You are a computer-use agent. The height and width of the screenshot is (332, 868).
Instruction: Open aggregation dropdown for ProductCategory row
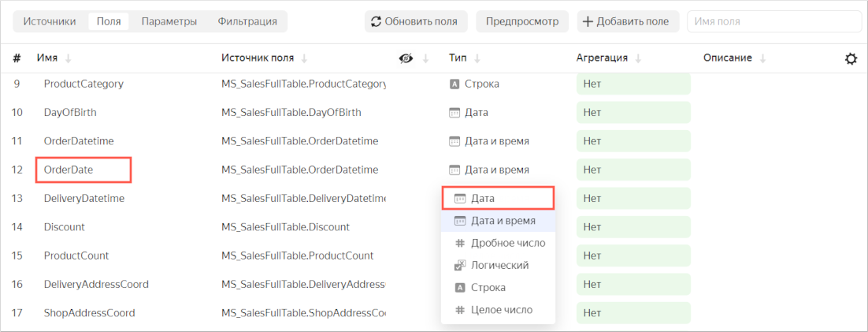point(632,84)
